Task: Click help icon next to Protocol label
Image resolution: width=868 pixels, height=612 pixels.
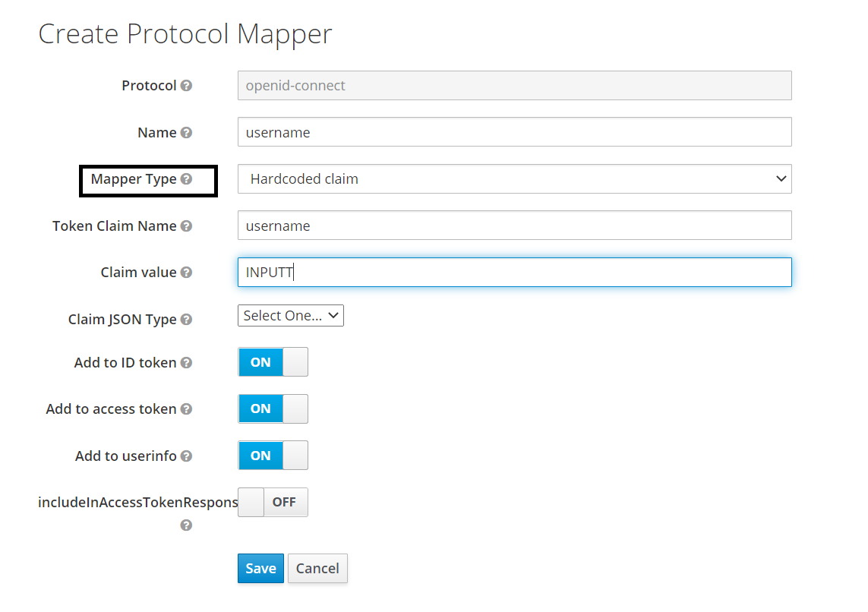Action: 186,86
